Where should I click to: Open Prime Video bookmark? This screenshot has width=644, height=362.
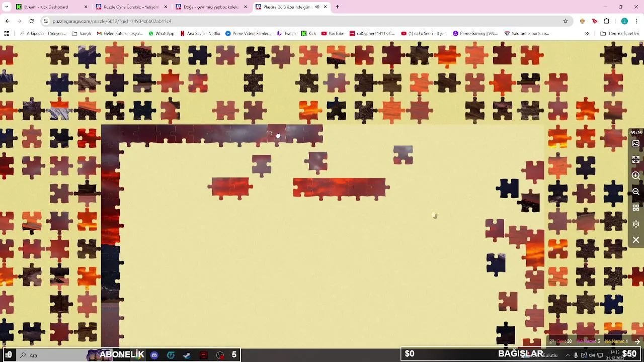[x=249, y=34]
